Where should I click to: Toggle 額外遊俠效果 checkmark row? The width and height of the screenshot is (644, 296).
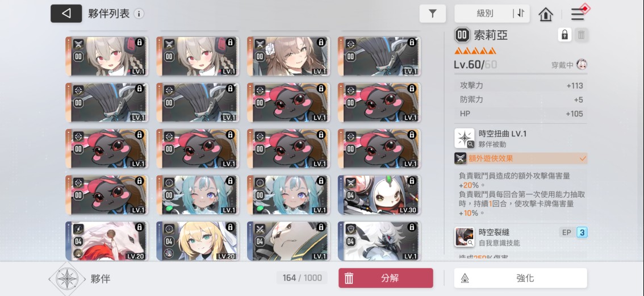(x=521, y=159)
